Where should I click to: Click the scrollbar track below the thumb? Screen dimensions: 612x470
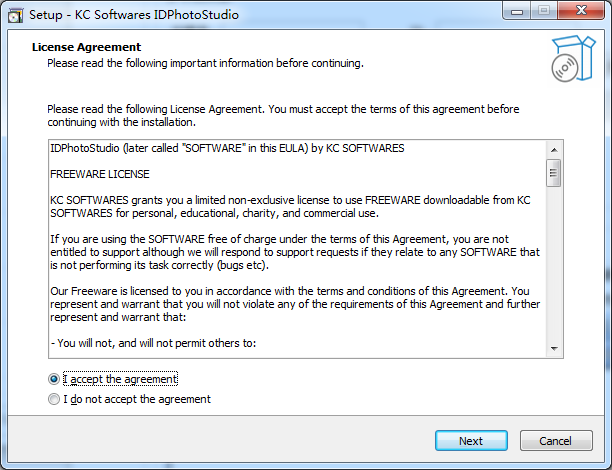tap(553, 270)
